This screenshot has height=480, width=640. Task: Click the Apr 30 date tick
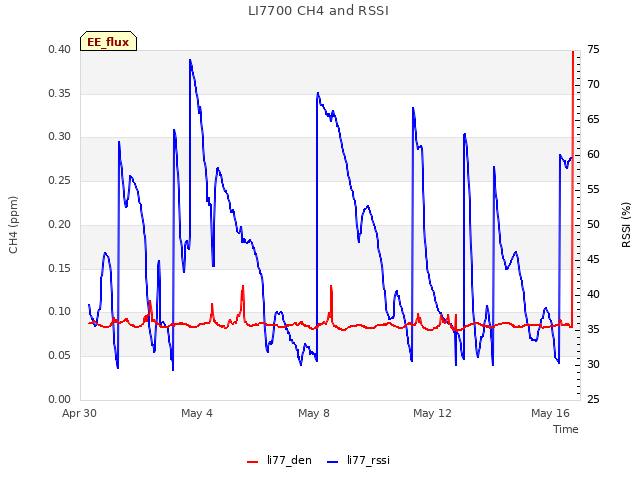click(x=79, y=413)
